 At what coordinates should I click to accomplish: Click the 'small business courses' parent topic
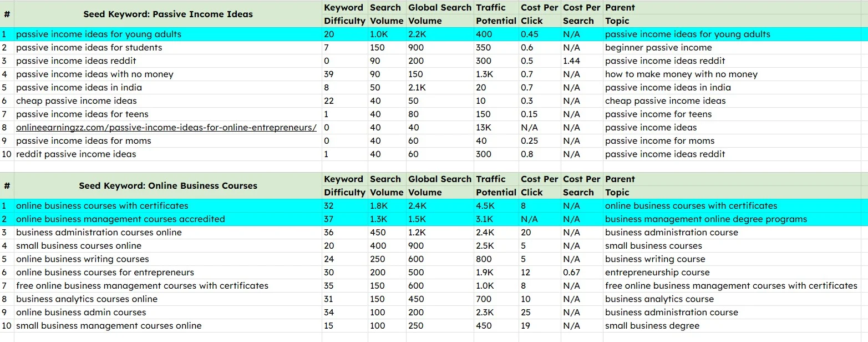click(x=653, y=246)
